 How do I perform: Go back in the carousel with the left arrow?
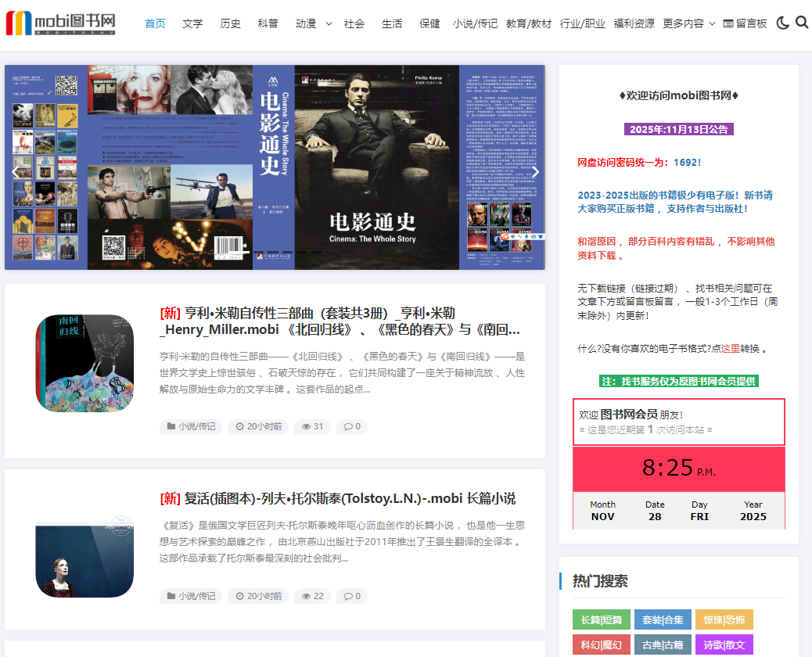click(16, 171)
